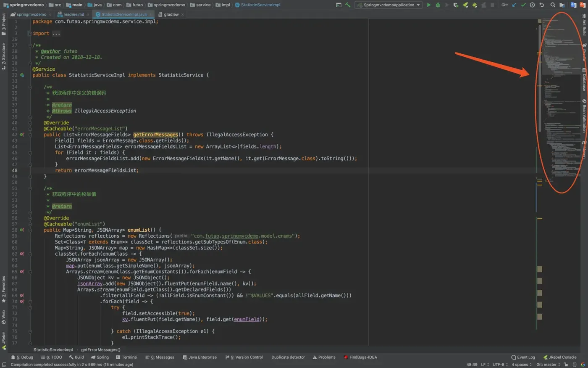Image resolution: width=588 pixels, height=368 pixels.
Task: Toggle the Bean Validation side panel
Action: tap(584, 116)
